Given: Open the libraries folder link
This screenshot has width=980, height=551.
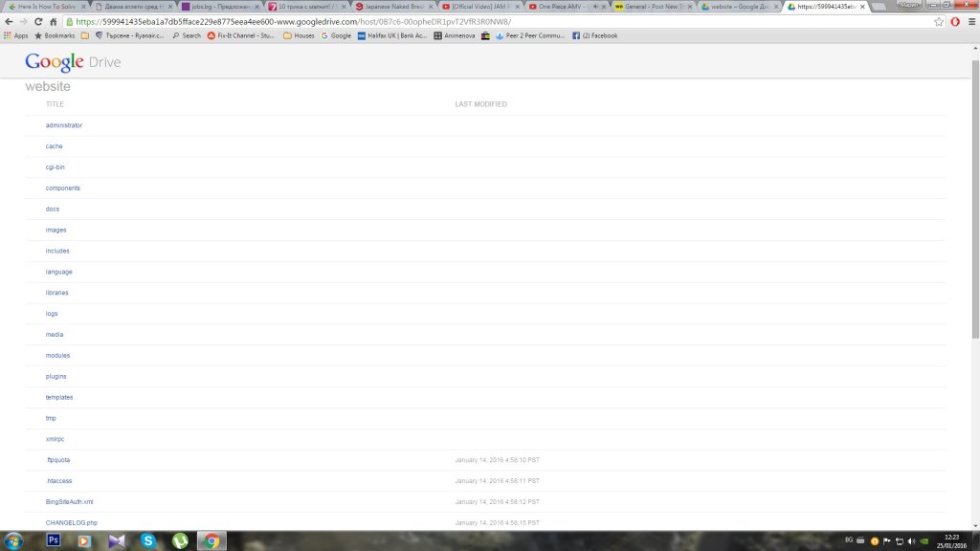Looking at the screenshot, I should point(56,293).
